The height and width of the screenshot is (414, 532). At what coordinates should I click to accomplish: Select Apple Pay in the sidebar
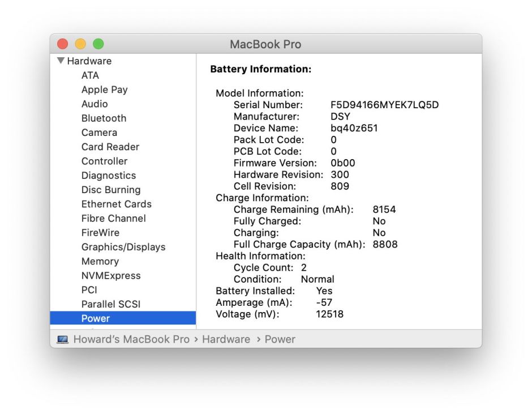pos(104,89)
